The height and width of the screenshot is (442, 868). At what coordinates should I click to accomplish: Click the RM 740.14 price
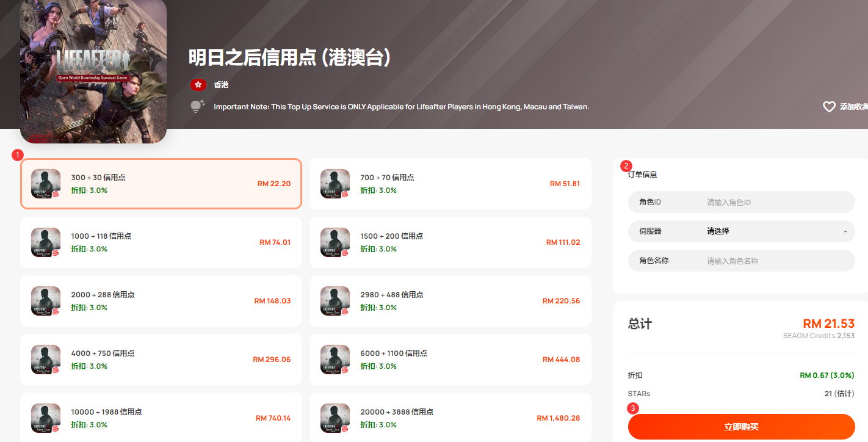tap(273, 418)
